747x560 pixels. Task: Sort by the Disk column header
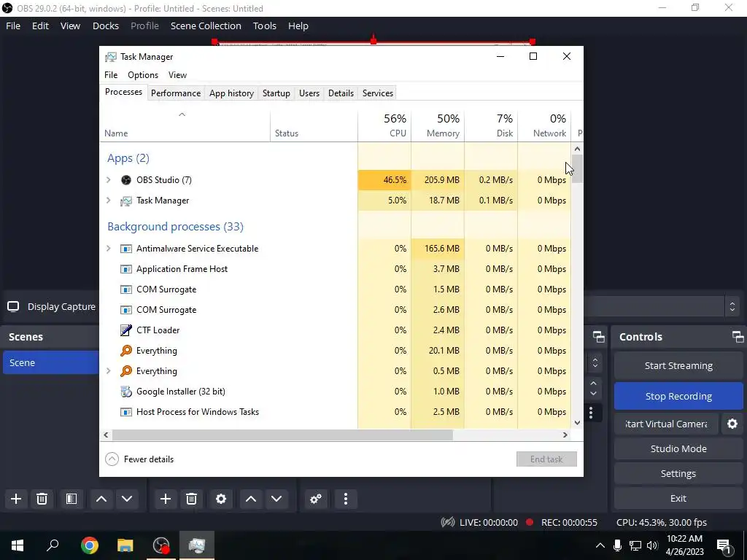[x=491, y=125]
